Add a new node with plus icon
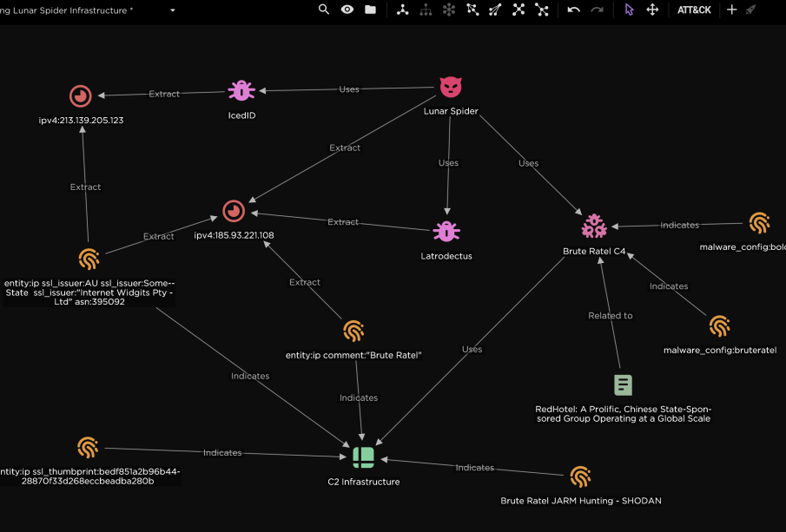 click(731, 10)
